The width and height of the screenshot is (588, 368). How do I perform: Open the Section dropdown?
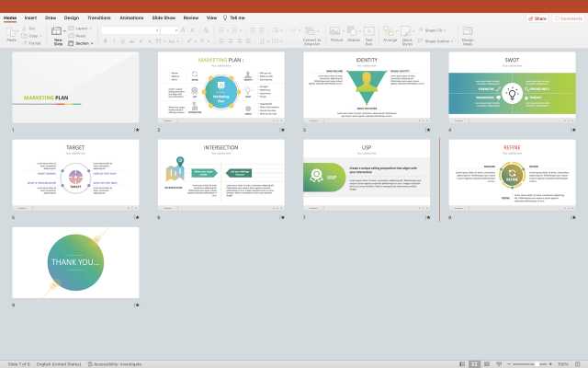[x=82, y=43]
